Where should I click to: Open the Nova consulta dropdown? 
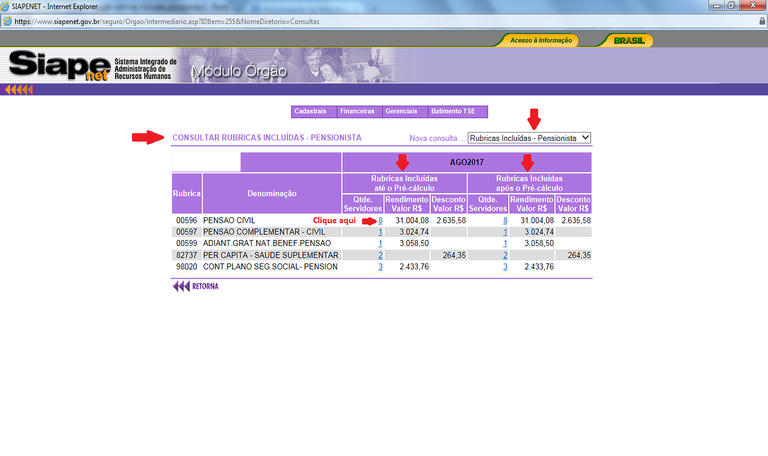(529, 138)
